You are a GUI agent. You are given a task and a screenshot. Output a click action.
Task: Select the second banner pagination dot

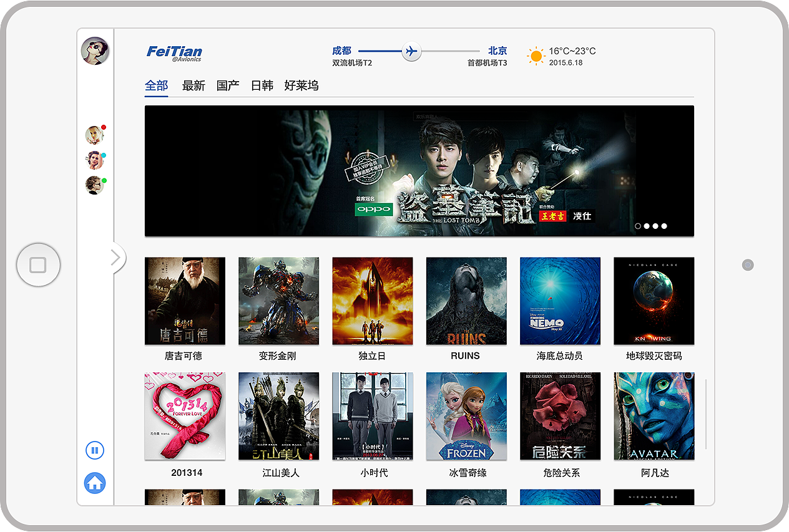point(647,226)
